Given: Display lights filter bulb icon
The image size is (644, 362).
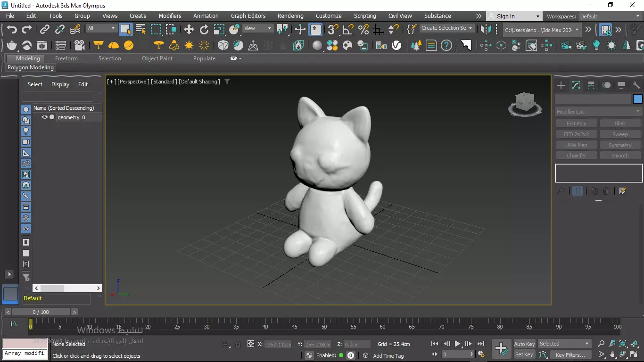Looking at the screenshot, I should click(x=26, y=131).
